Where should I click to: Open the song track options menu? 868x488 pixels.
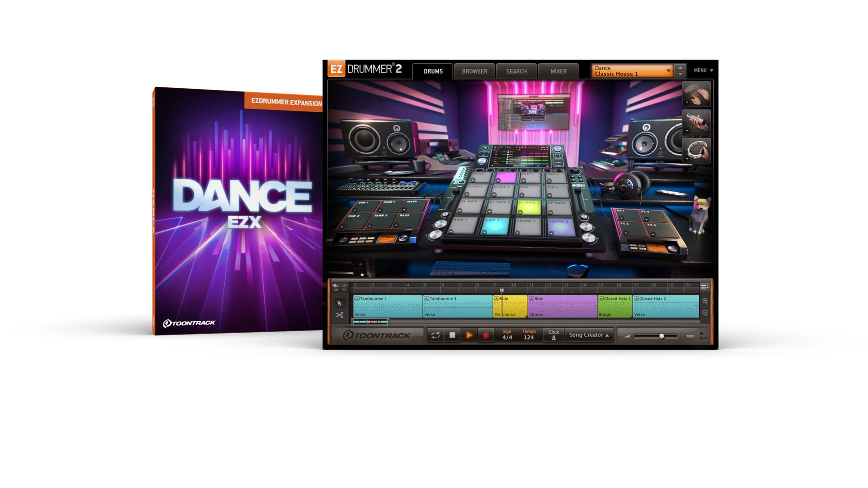705,287
